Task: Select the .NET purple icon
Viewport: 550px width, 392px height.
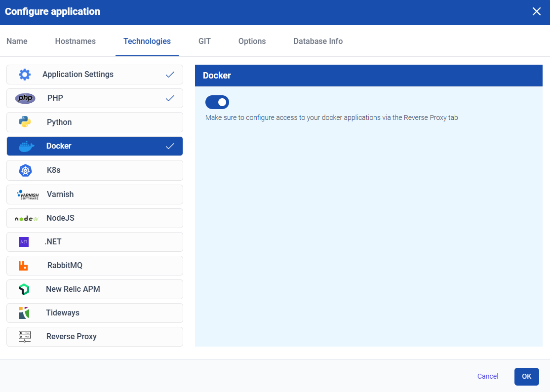Action: 23,241
